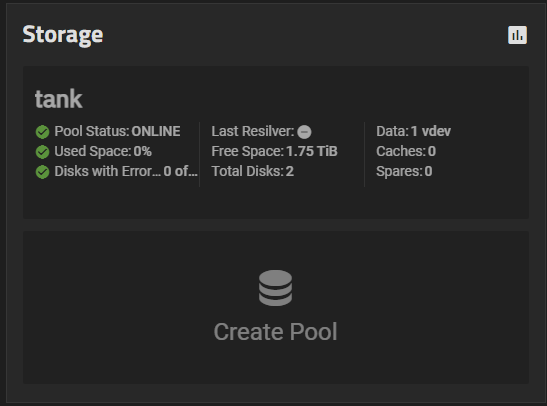Image resolution: width=547 pixels, height=406 pixels.
Task: Click Data 1 vdev entry
Action: tap(413, 131)
